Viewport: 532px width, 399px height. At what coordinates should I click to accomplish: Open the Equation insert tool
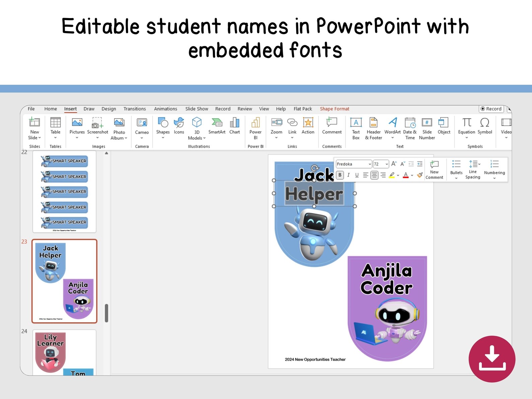pos(466,128)
